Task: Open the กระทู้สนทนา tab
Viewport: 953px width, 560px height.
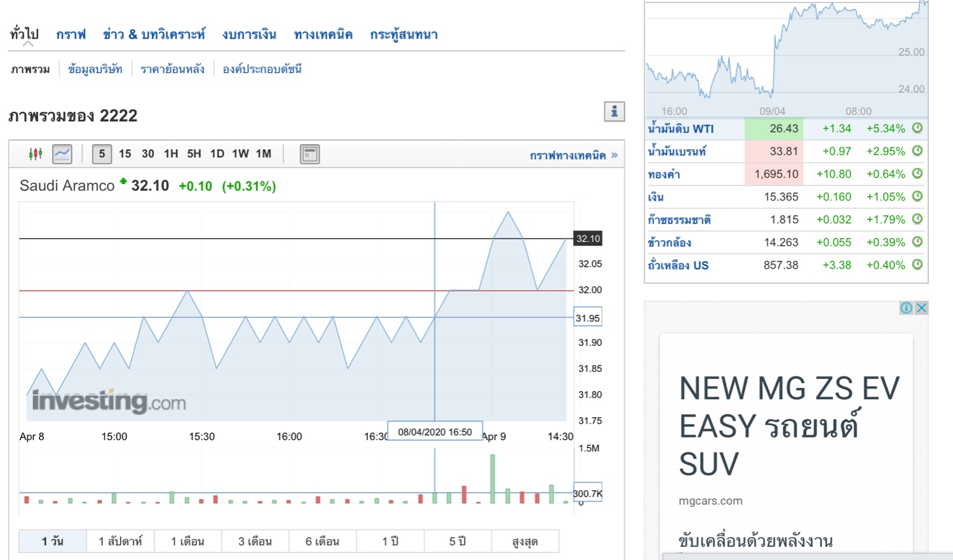Action: click(404, 34)
